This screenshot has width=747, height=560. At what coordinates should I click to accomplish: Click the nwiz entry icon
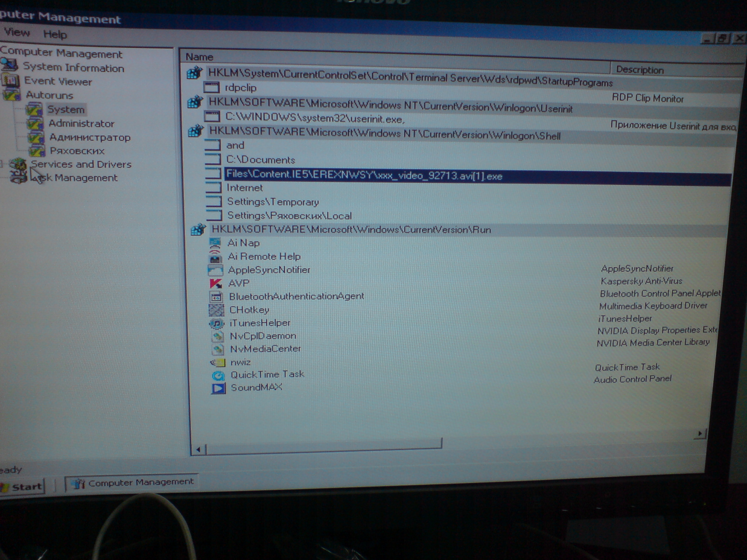(x=218, y=362)
